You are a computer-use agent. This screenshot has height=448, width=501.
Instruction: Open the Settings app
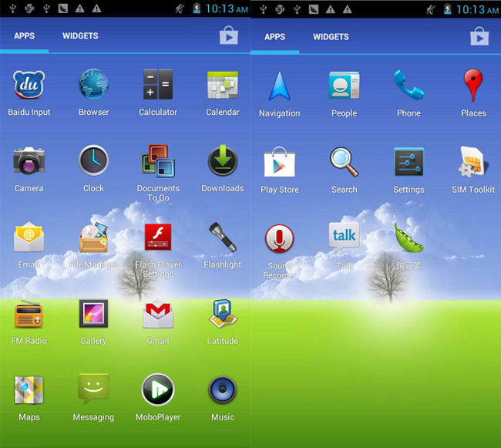point(409,162)
